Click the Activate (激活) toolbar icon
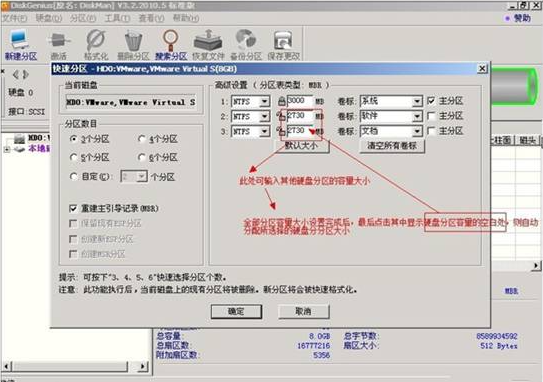 (x=59, y=45)
